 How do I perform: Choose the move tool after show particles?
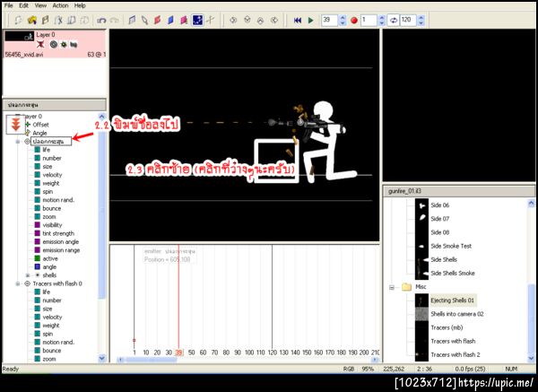tap(211, 21)
